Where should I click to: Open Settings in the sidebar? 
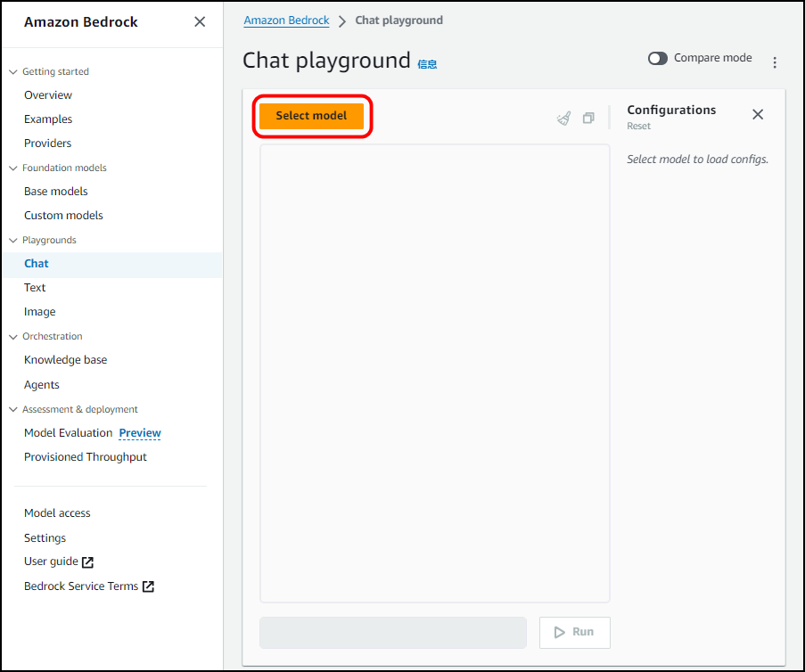[x=45, y=537]
